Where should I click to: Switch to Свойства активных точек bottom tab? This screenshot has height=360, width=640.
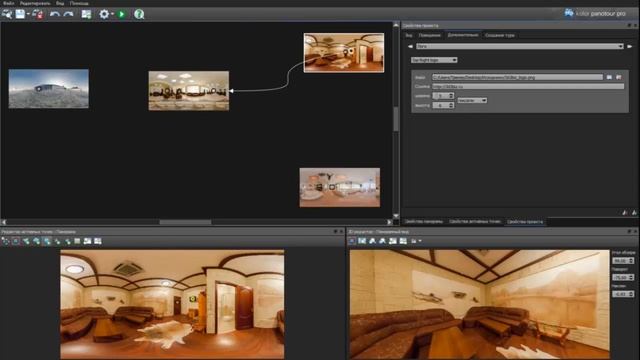tap(475, 222)
